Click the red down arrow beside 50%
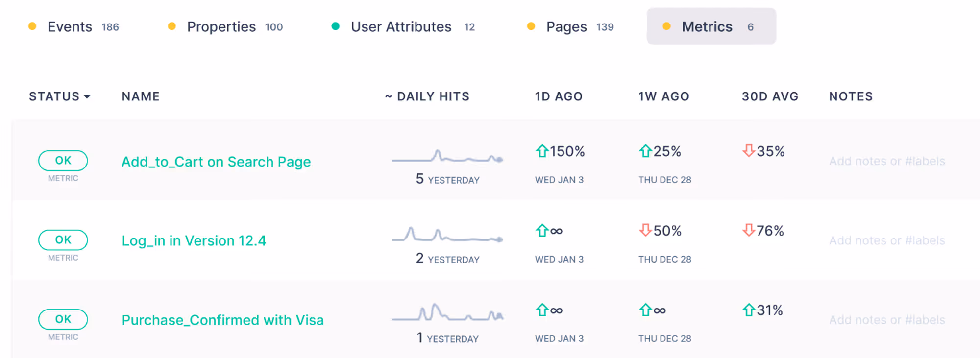Image resolution: width=980 pixels, height=358 pixels. coord(645,230)
